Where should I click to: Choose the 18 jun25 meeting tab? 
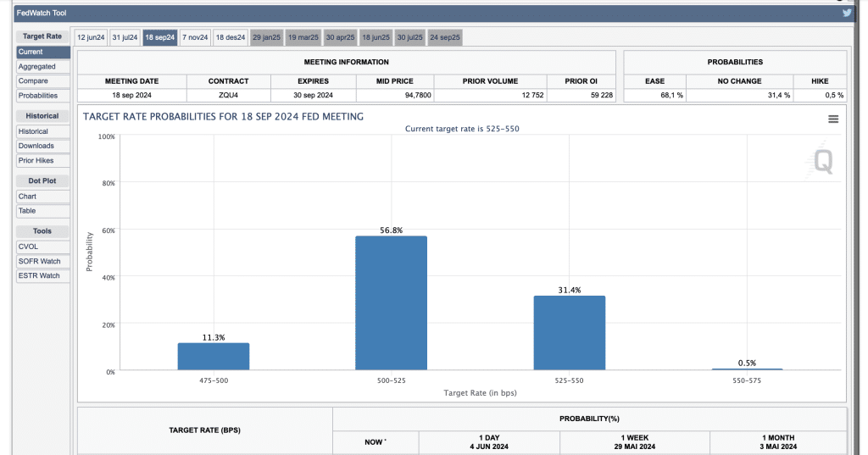(376, 37)
